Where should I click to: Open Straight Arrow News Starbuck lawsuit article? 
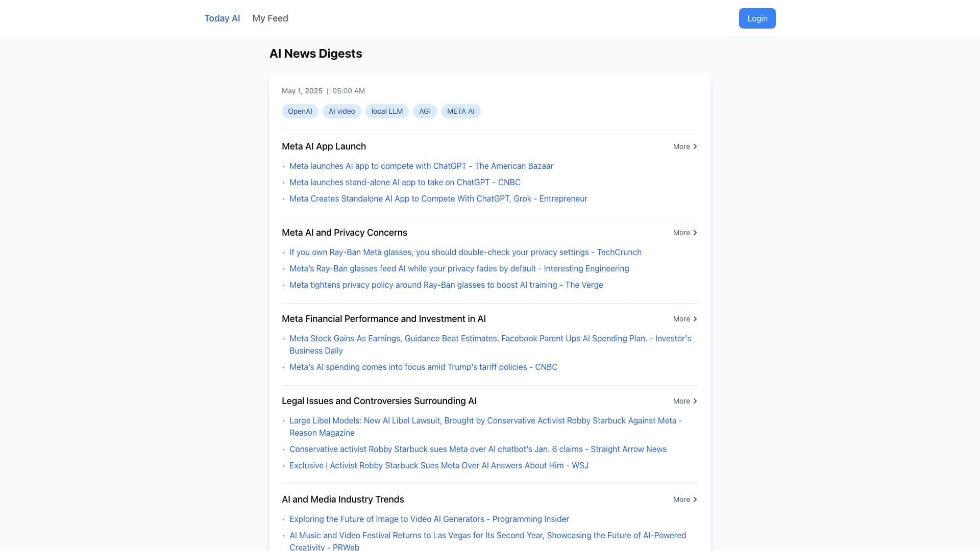point(478,449)
